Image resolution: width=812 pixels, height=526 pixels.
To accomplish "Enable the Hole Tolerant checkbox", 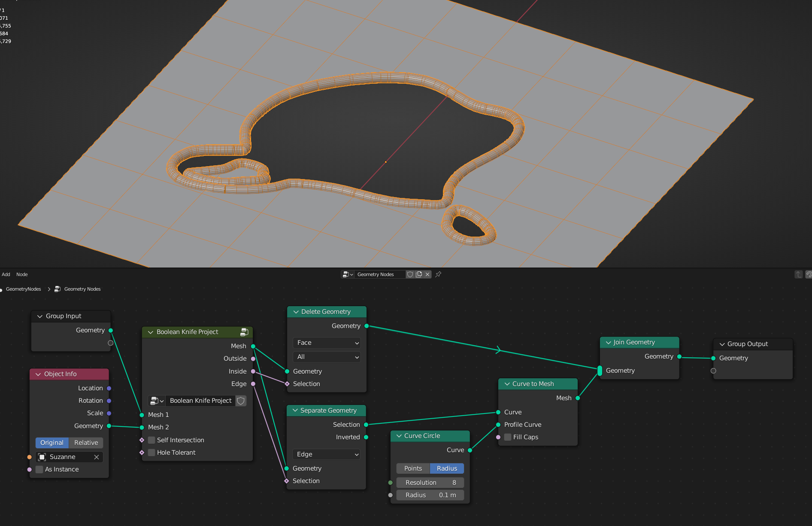I will tap(151, 453).
